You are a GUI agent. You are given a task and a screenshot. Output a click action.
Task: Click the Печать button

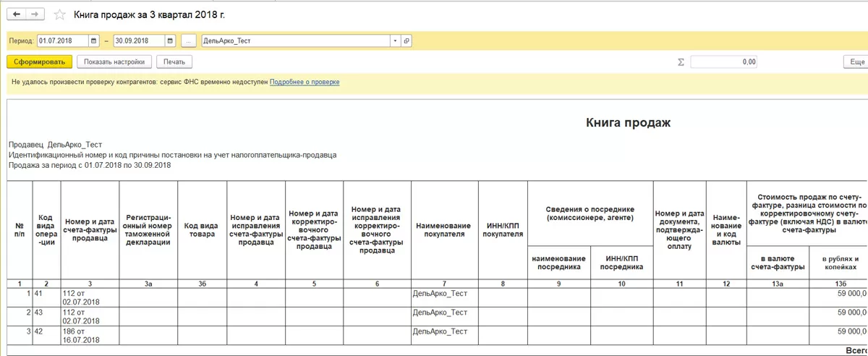[x=174, y=62]
